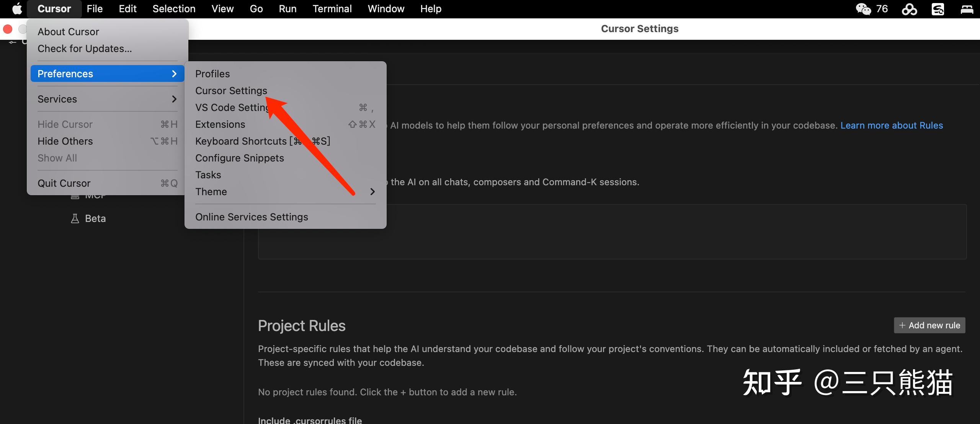Open the Window menu
Viewport: 980px width, 424px height.
386,9
